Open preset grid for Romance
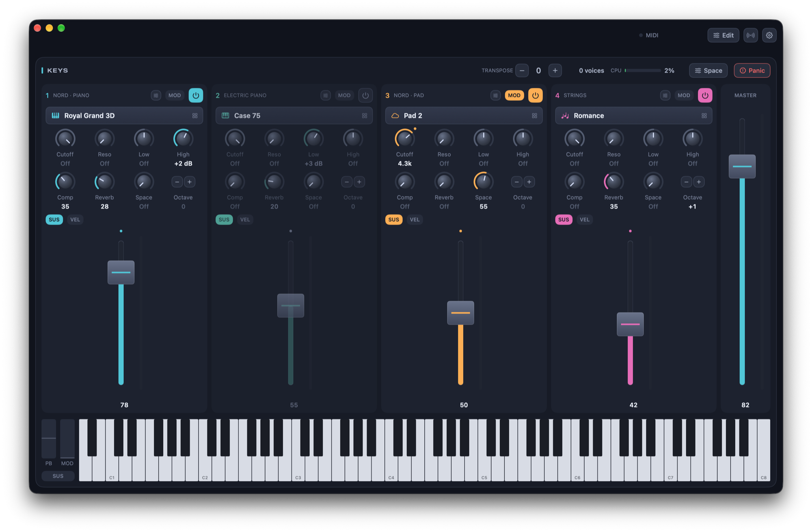 (x=704, y=116)
